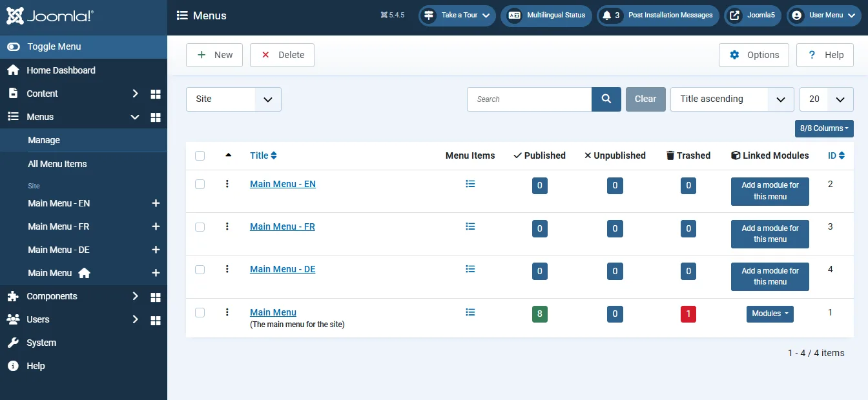The width and height of the screenshot is (868, 400).
Task: Open the notification bell Post Installation Messages
Action: pos(657,15)
